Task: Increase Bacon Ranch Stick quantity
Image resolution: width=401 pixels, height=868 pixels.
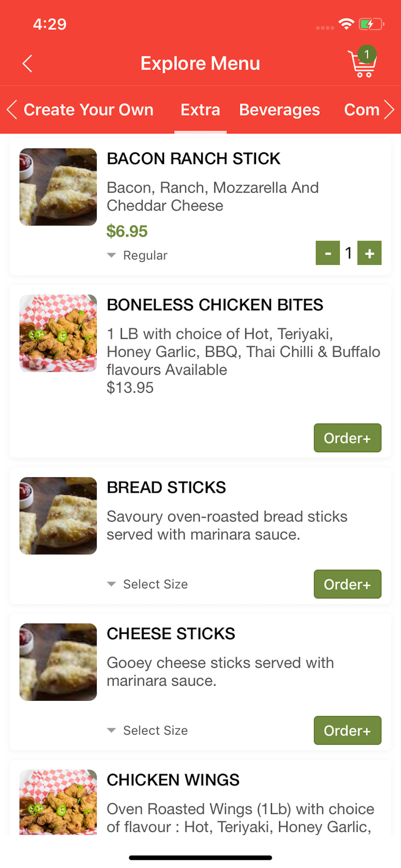Action: tap(369, 253)
